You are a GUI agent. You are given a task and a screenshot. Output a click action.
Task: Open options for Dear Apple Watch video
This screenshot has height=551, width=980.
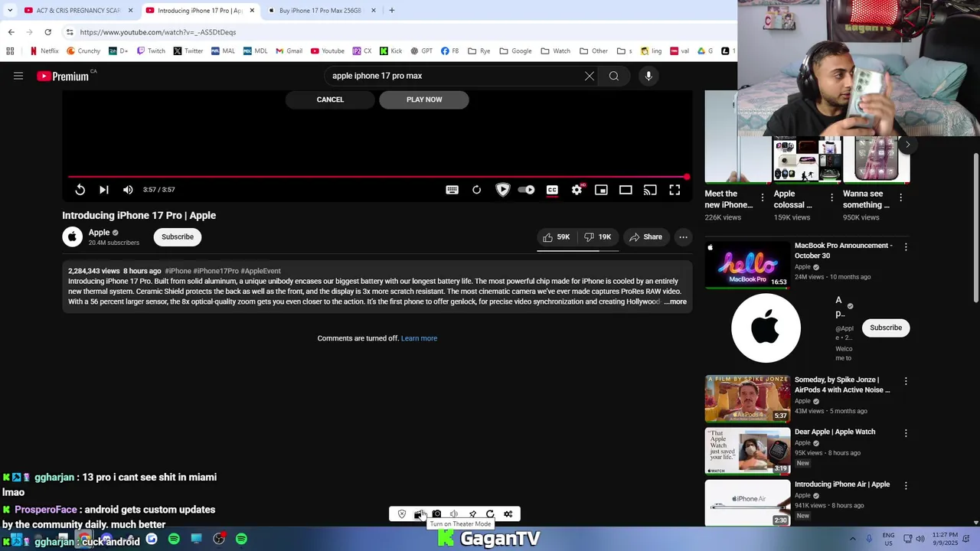coord(906,433)
